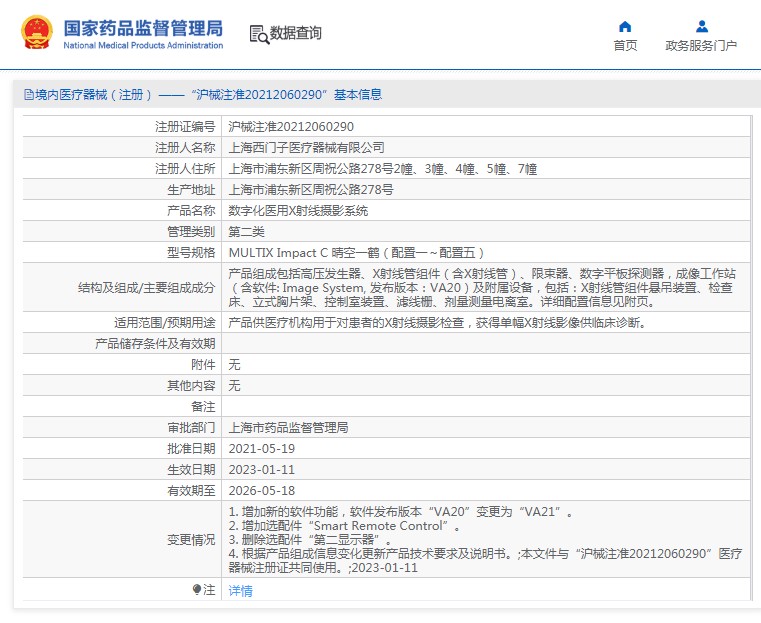
Task: Select expiry date 2026-05-18
Action: (x=262, y=491)
